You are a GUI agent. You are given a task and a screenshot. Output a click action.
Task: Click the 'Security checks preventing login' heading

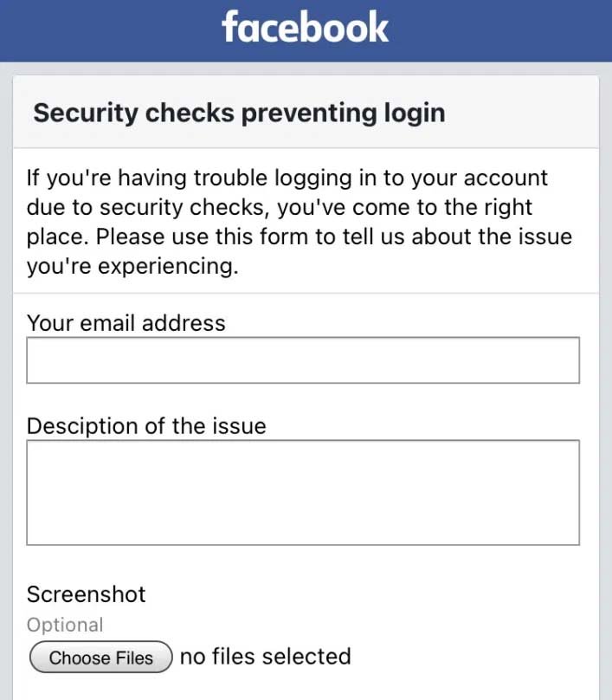(239, 113)
